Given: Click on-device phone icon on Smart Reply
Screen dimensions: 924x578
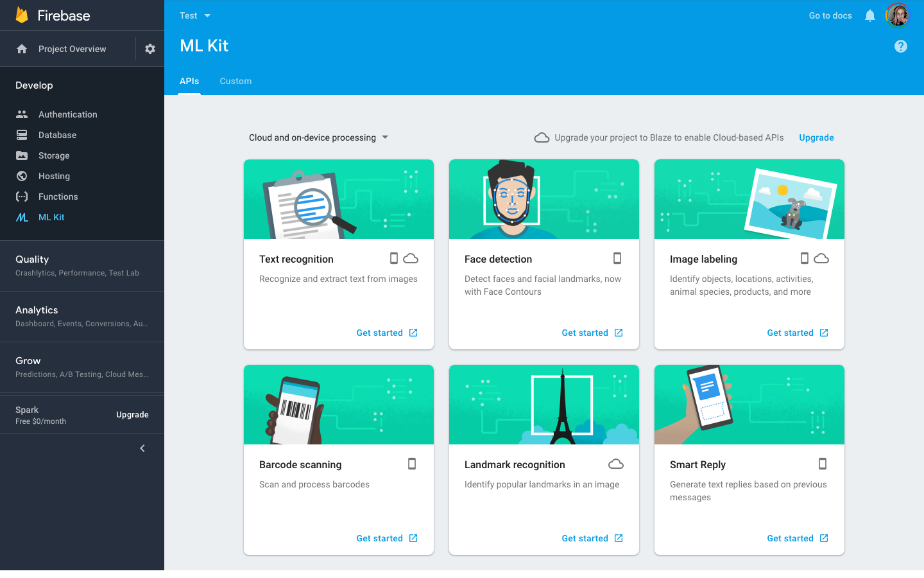Looking at the screenshot, I should 823,464.
